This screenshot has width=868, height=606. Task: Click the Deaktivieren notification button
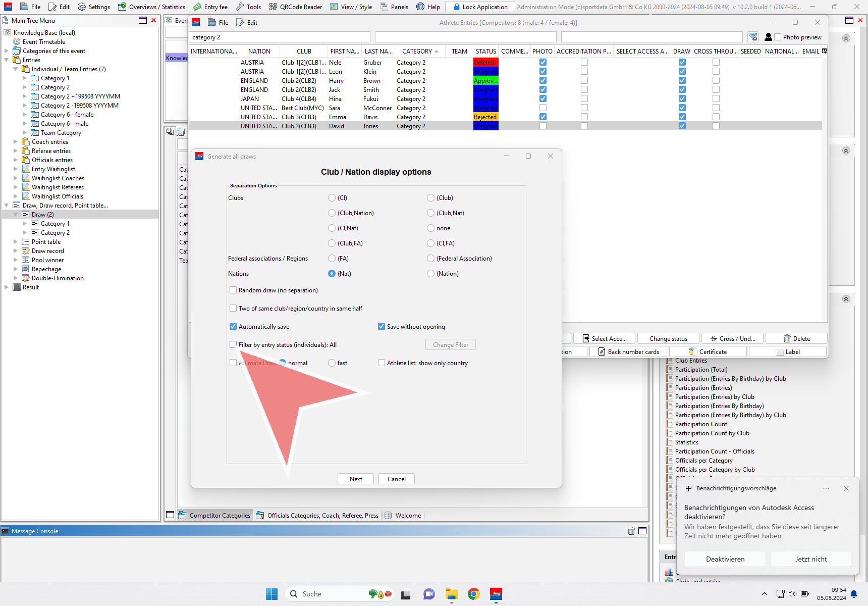pyautogui.click(x=725, y=559)
